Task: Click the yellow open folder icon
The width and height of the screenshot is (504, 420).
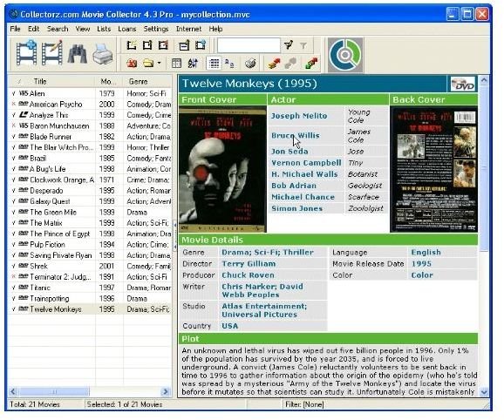Action: pos(148,64)
